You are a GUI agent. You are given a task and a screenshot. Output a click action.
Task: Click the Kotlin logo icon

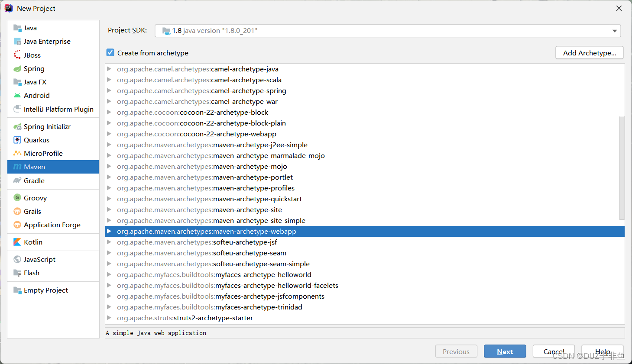(17, 242)
